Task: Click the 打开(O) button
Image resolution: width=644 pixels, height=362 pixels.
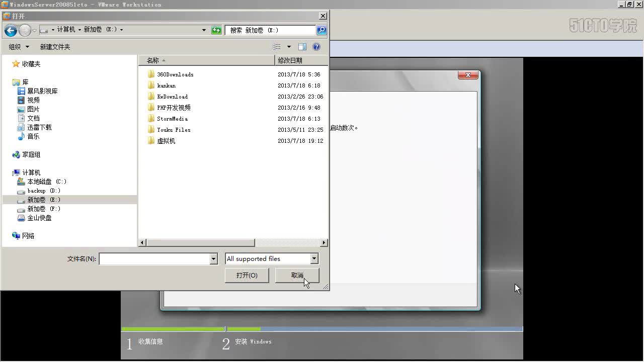Action: 247,275
